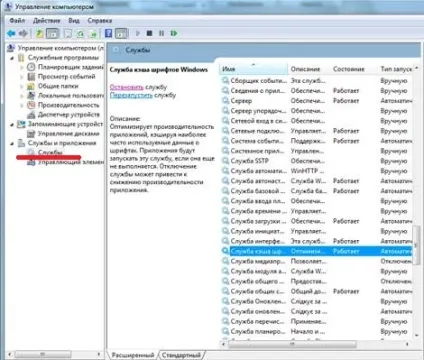Select the Сетевые подклю... service row
This screenshot has width=424, height=360.
tap(316, 131)
